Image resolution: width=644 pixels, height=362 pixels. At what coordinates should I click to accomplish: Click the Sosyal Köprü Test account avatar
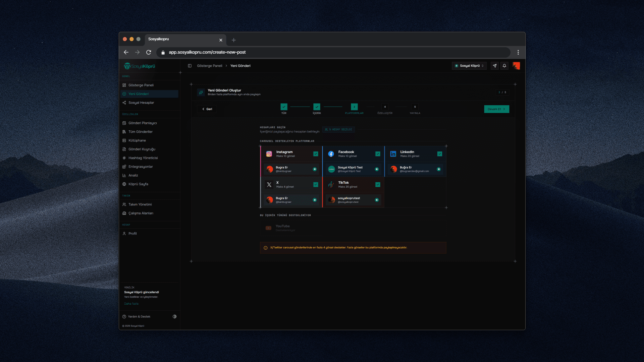331,169
